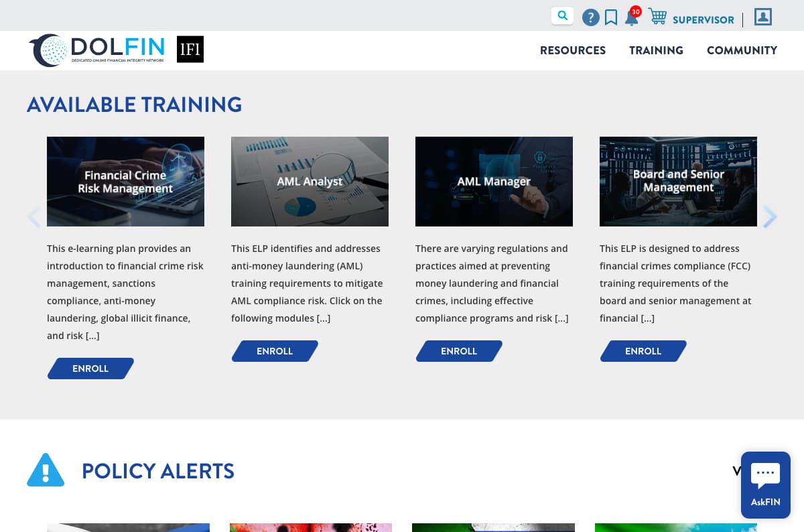Switch to the TRAINING menu item
This screenshot has width=804, height=532.
656,50
